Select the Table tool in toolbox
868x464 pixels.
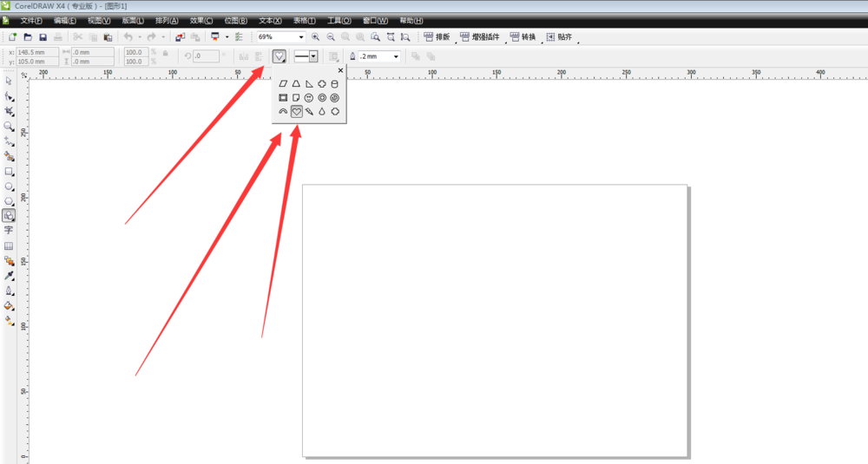point(9,245)
